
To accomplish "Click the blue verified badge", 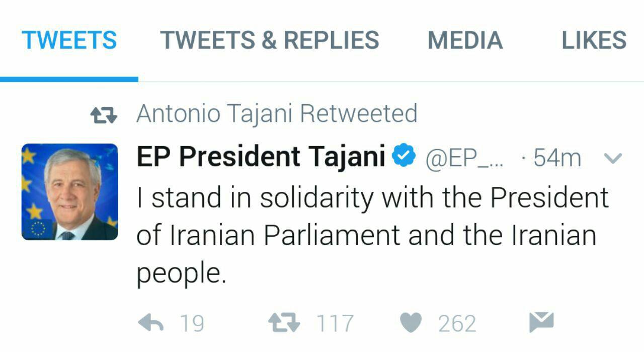I will point(404,157).
